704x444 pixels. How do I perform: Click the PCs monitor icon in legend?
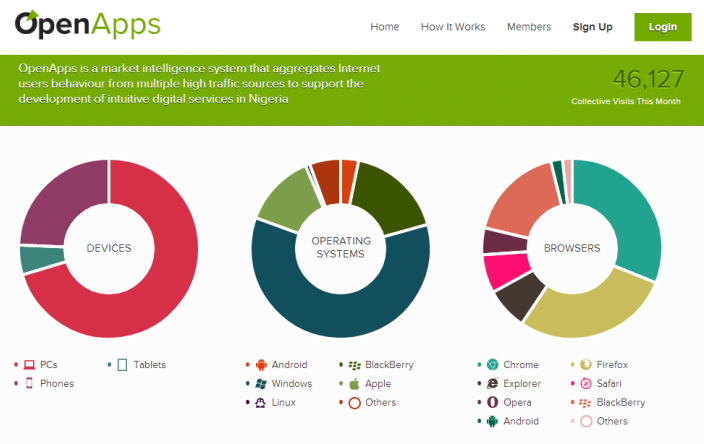(x=29, y=365)
